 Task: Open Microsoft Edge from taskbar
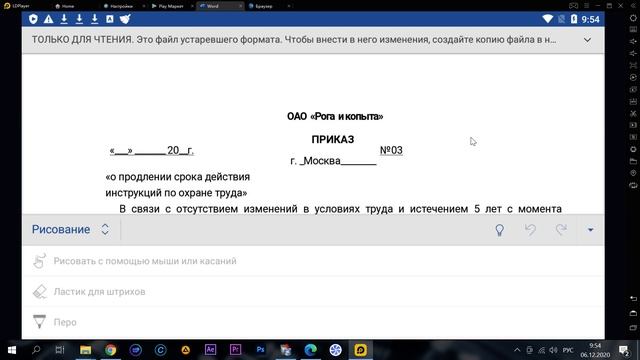(310, 350)
